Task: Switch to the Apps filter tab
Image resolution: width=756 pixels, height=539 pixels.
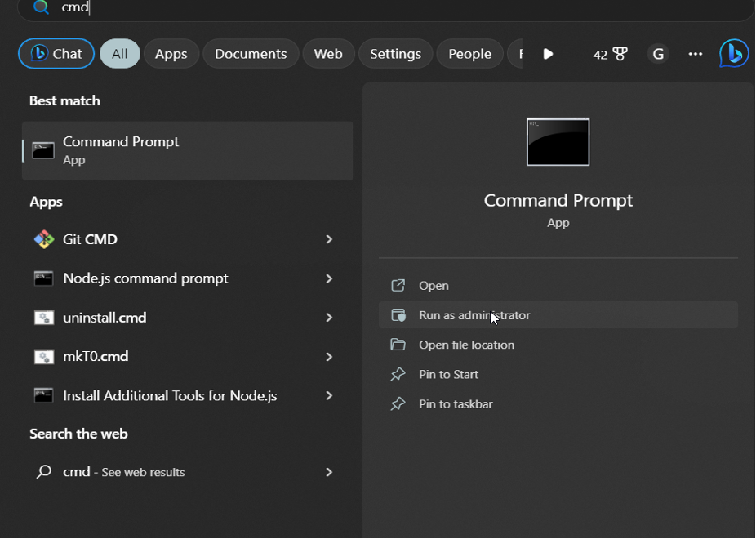Action: (x=171, y=54)
